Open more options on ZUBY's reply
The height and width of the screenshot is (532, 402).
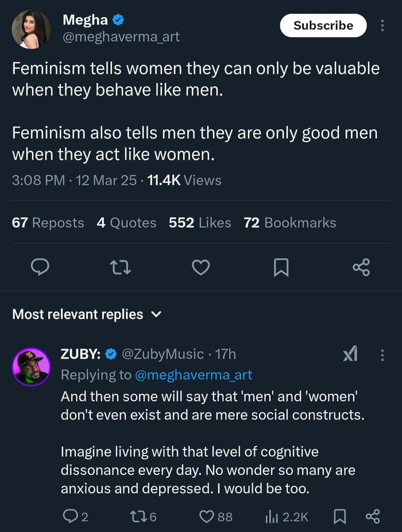(x=382, y=355)
